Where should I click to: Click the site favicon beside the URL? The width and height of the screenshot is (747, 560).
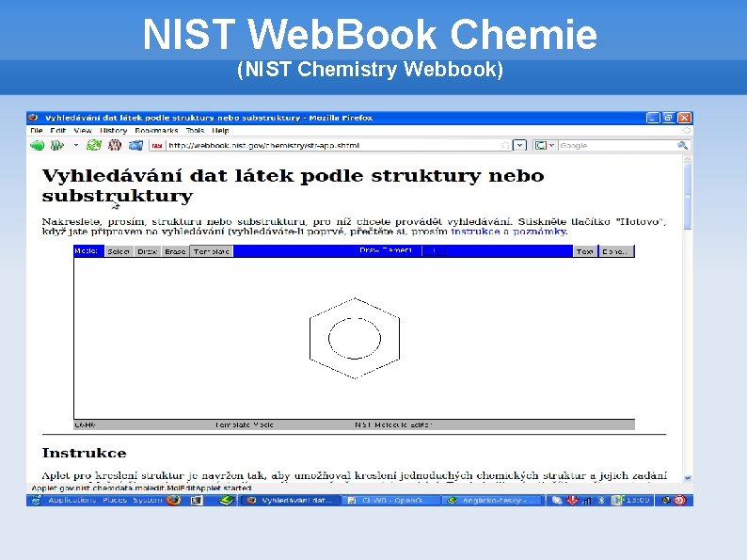point(157,146)
